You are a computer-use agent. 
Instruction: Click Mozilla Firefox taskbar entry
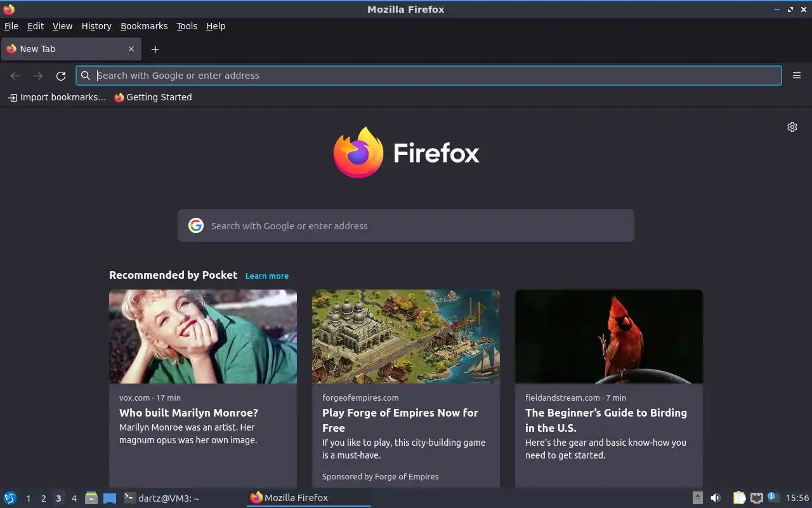[309, 498]
